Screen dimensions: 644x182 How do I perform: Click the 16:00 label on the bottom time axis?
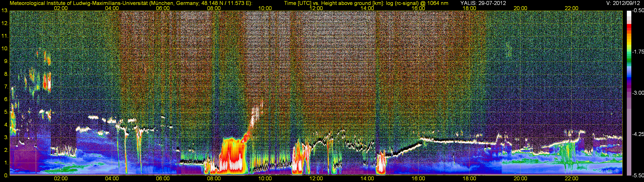418,179
